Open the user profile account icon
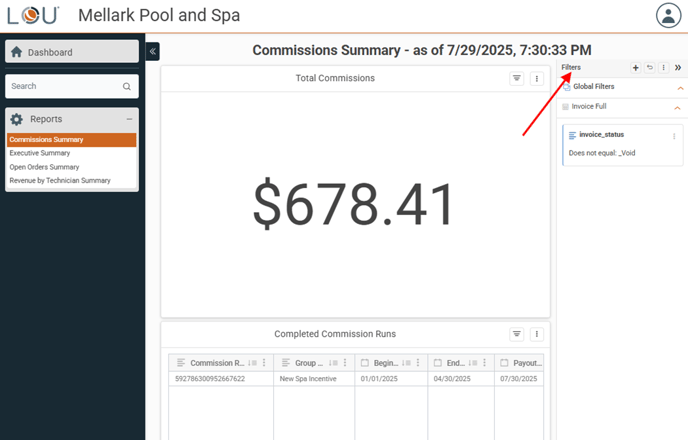 pos(668,16)
